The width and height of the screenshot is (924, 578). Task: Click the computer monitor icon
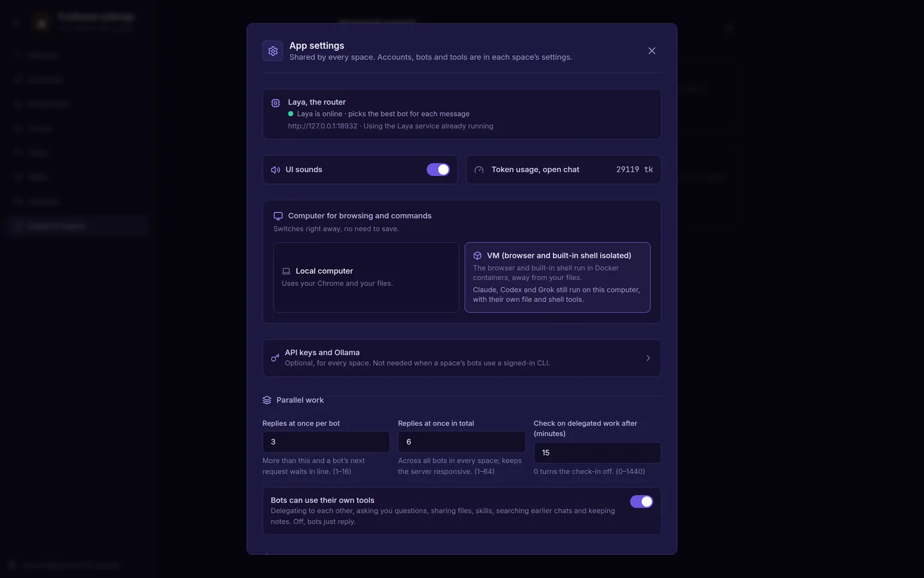pyautogui.click(x=278, y=216)
